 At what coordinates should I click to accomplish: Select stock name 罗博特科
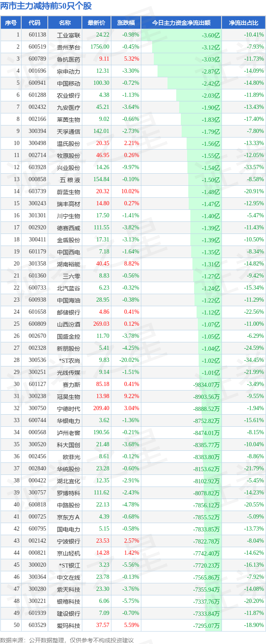[69, 493]
